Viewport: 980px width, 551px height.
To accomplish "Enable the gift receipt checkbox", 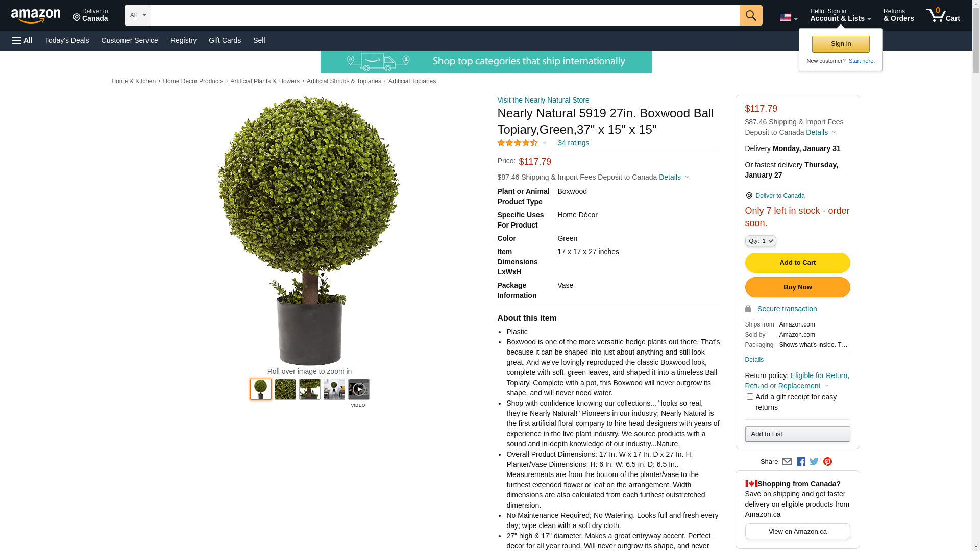I will [750, 397].
